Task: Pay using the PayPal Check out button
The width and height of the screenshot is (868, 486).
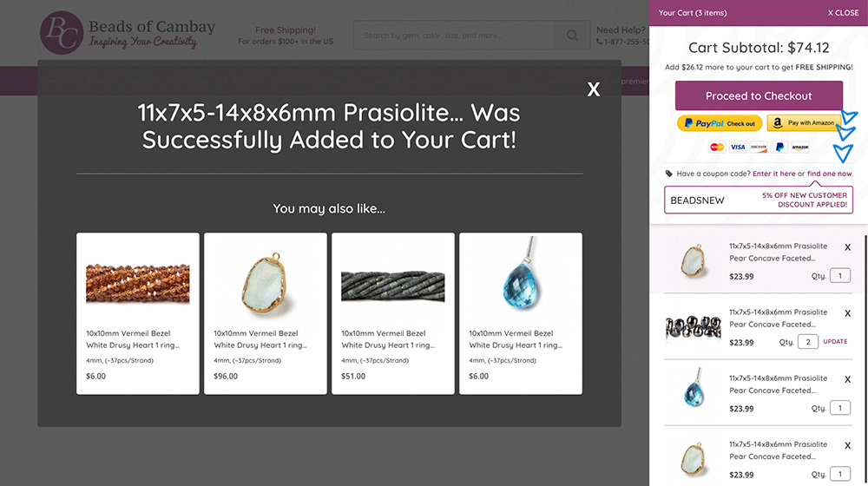Action: click(719, 123)
